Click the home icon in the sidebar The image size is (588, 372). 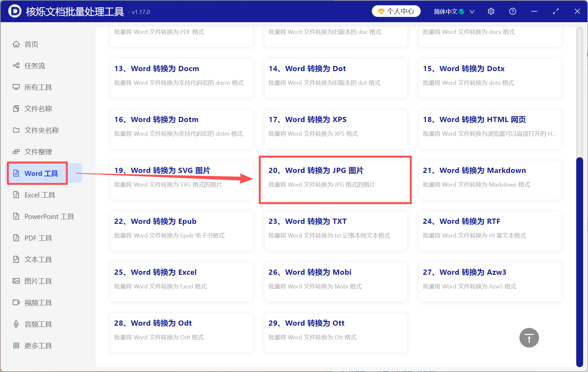(16, 44)
